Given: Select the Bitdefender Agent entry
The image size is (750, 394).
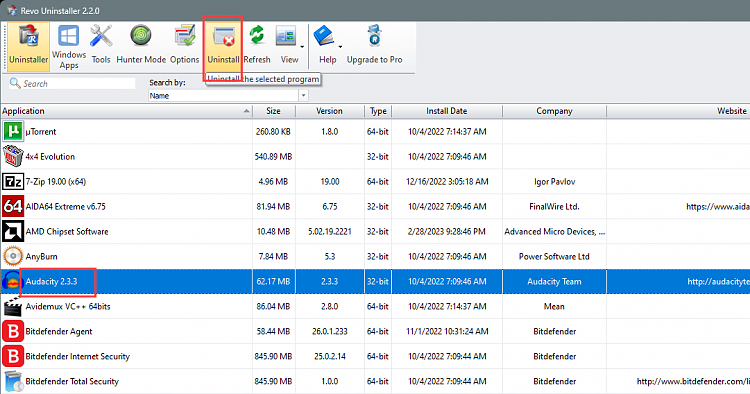Looking at the screenshot, I should (x=59, y=331).
